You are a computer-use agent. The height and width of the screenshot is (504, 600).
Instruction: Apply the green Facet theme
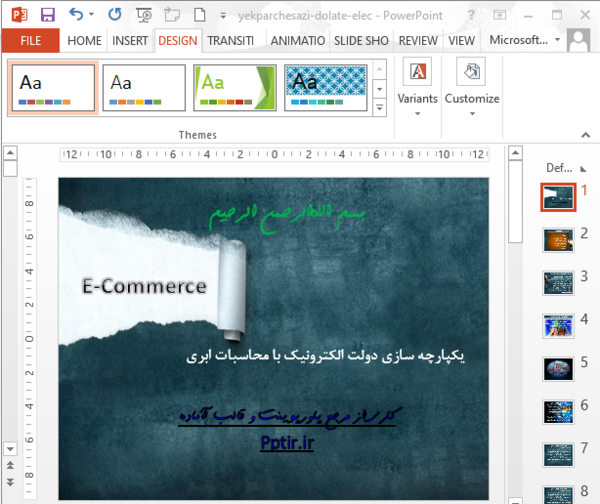tap(235, 88)
